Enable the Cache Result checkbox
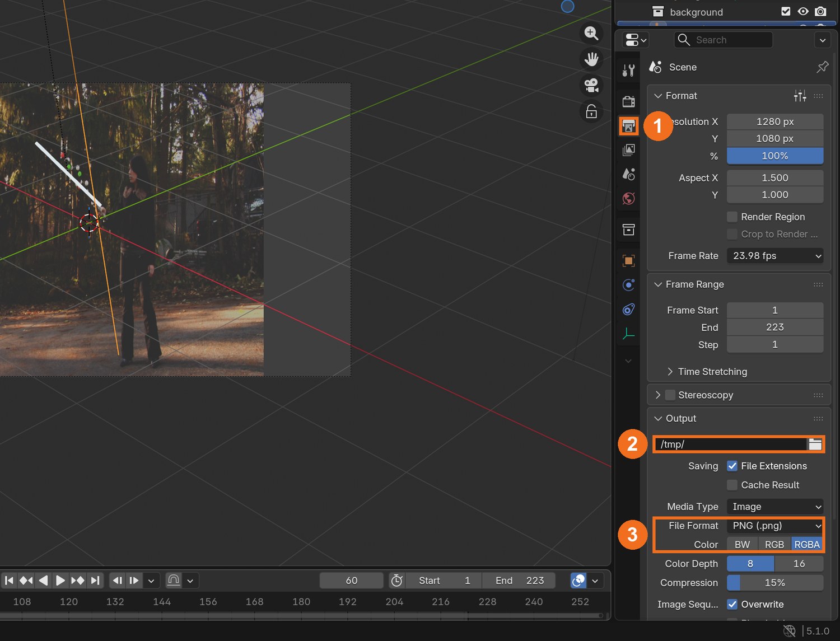This screenshot has width=840, height=641. click(x=732, y=485)
